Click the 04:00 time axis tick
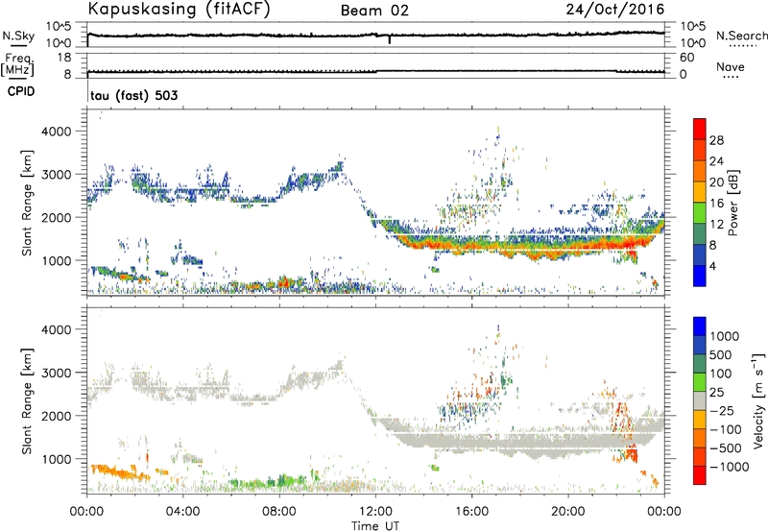Viewport: 768px width, 532px height. pos(182,512)
